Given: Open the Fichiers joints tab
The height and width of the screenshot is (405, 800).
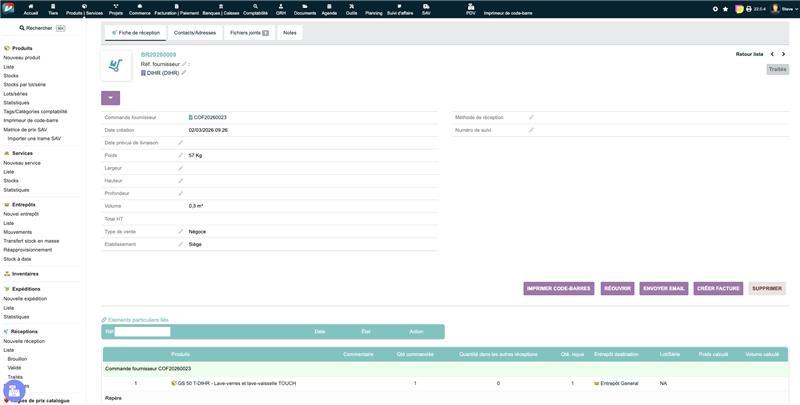Looking at the screenshot, I should [x=248, y=33].
